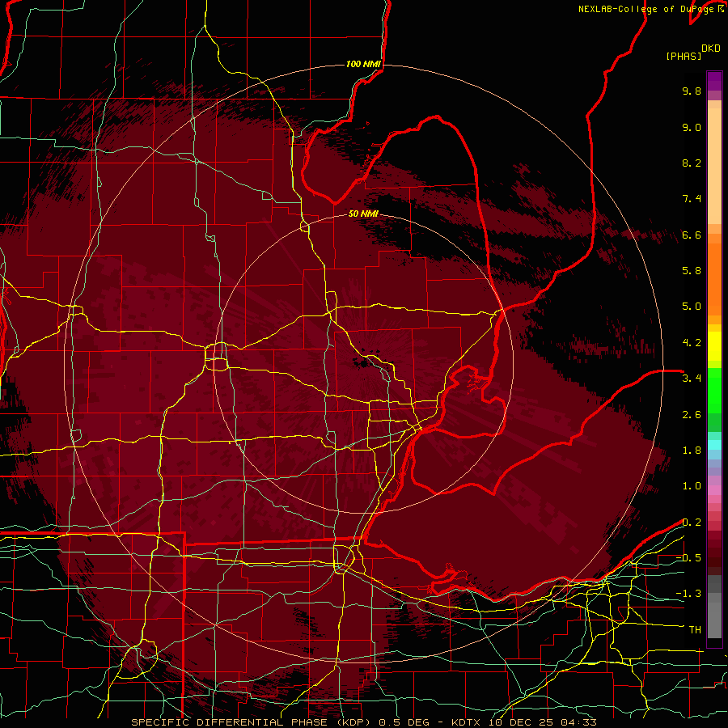
Task: Pick the orange band of the color scale
Action: [714, 278]
